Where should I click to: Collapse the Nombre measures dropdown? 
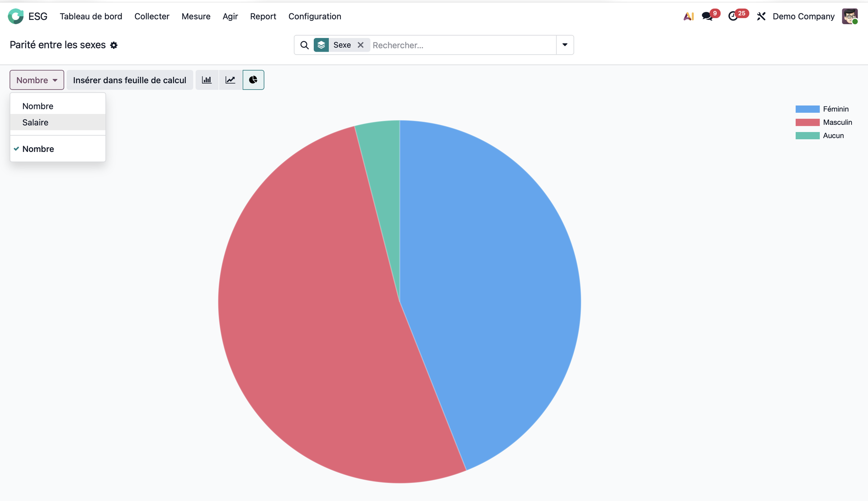coord(37,80)
